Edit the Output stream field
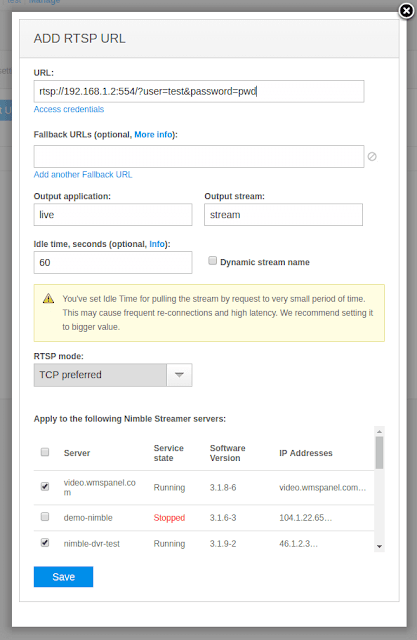 [283, 215]
